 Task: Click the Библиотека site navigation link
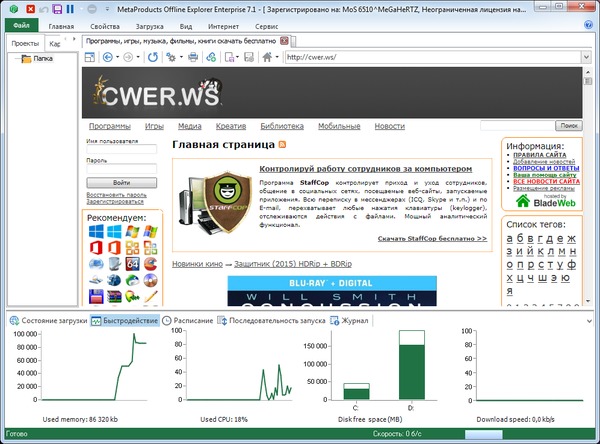point(282,126)
